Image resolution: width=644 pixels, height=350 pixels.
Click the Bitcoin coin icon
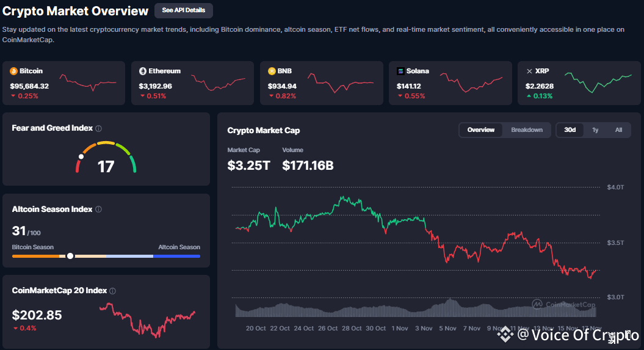[x=13, y=71]
